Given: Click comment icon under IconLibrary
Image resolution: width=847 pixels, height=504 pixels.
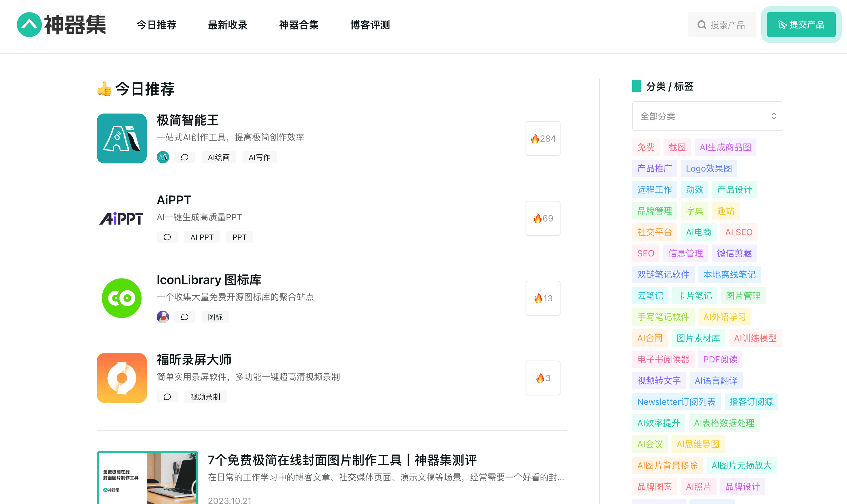Looking at the screenshot, I should tap(184, 317).
